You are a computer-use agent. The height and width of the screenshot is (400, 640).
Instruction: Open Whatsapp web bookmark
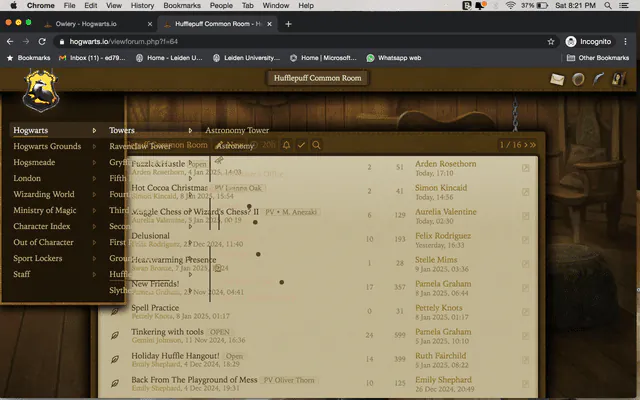tap(394, 58)
